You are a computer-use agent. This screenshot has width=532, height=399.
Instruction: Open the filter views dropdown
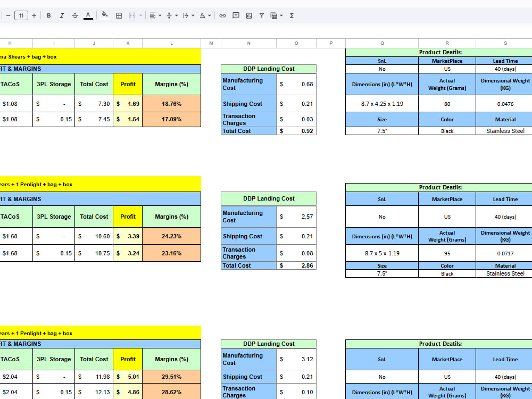coord(277,15)
